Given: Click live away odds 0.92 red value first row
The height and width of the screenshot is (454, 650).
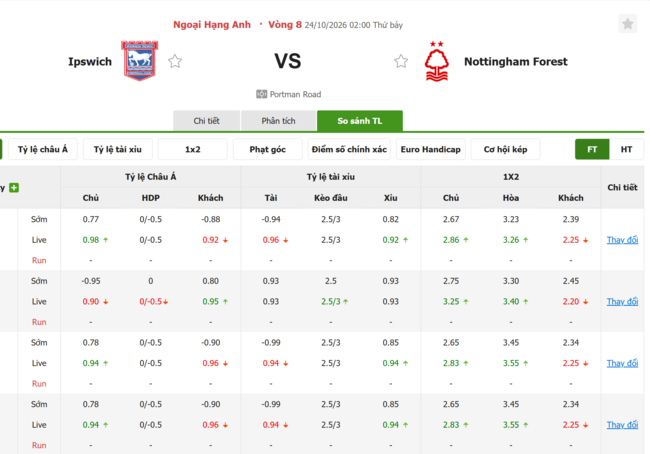Looking at the screenshot, I should click(x=211, y=240).
